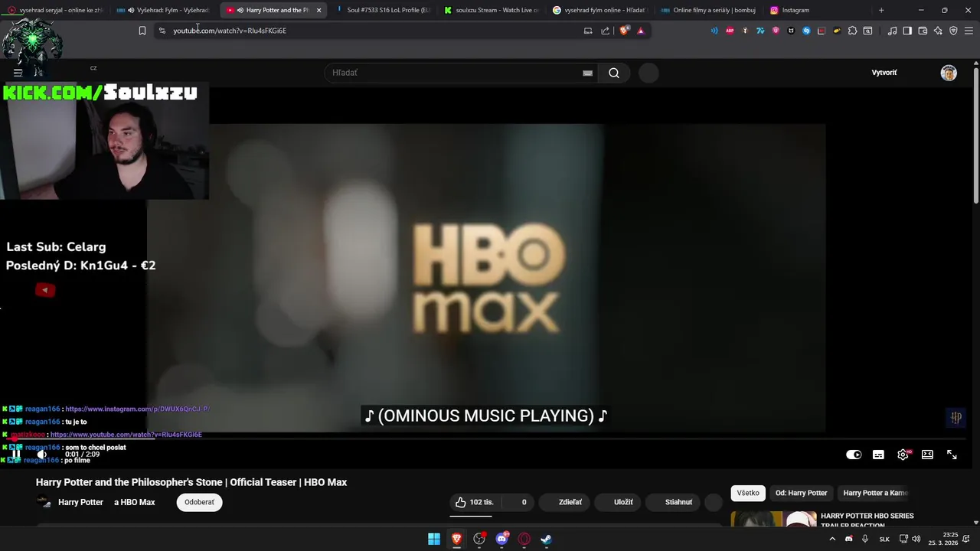980x551 pixels.
Task: Switch to the vysehrad seryjal browser tab
Action: click(x=55, y=10)
